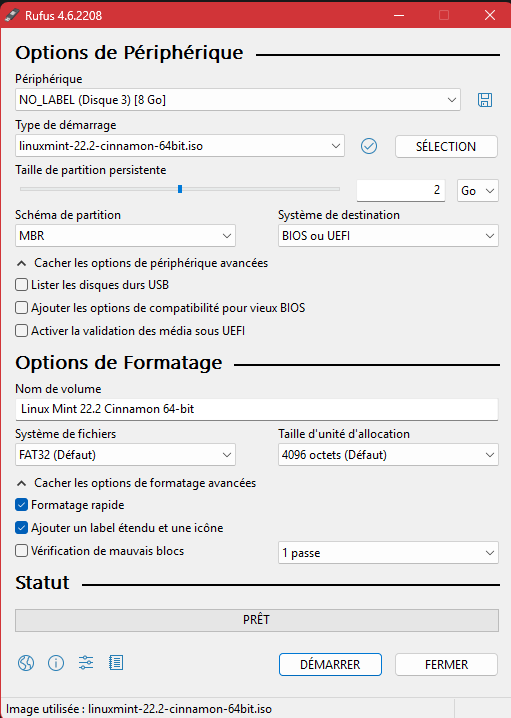
Task: Open Schéma de partition MBR dropdown
Action: point(125,236)
